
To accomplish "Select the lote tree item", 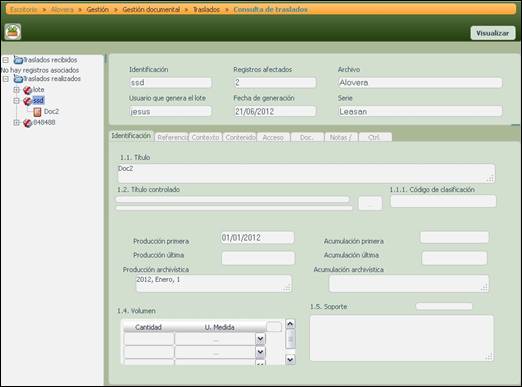I will pyautogui.click(x=38, y=89).
